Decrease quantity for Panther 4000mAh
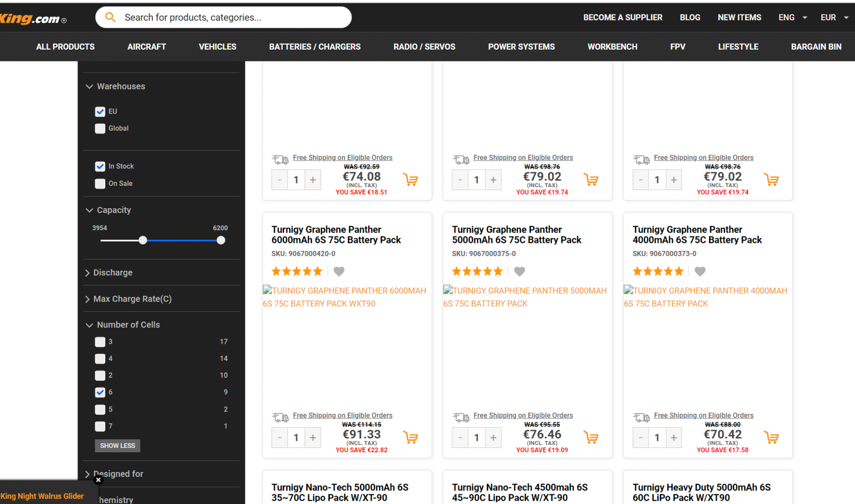 [641, 438]
